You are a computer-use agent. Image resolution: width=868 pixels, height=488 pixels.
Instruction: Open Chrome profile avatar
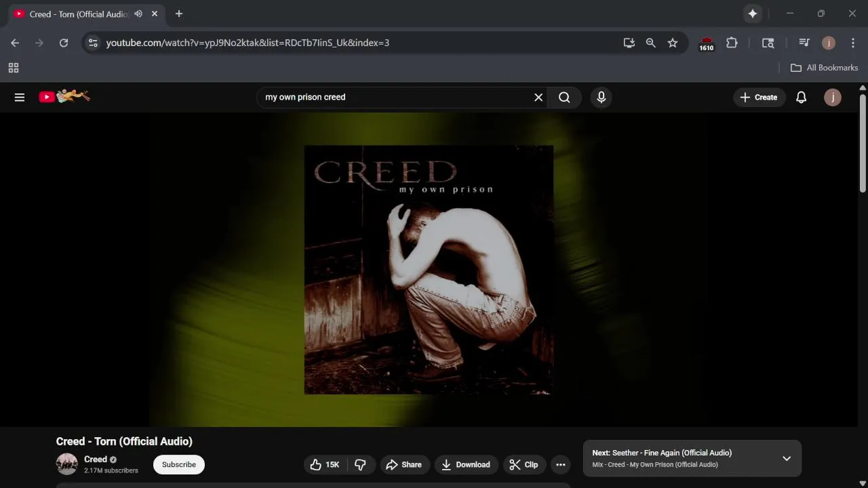point(829,43)
